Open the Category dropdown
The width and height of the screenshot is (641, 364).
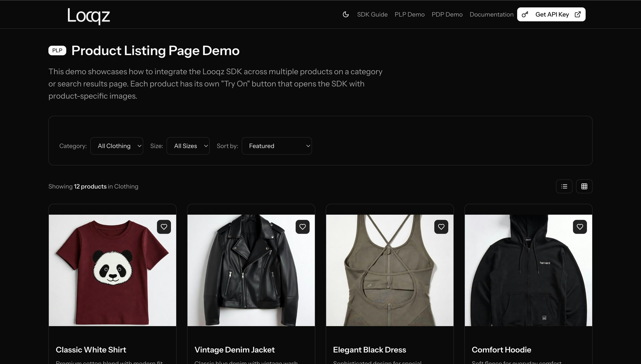(117, 146)
